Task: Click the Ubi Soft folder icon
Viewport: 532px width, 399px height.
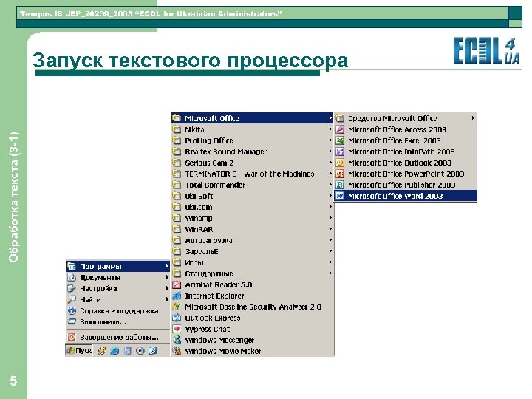Action: click(x=177, y=196)
